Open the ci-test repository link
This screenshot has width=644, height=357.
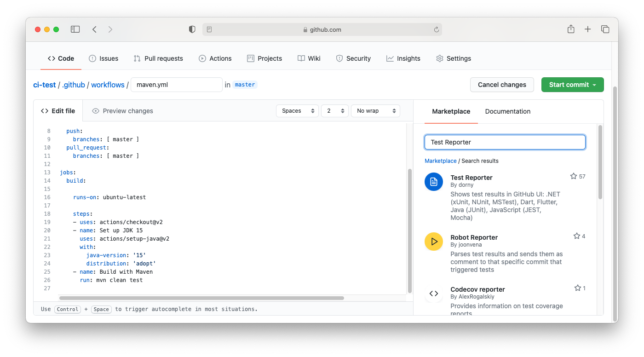click(45, 85)
